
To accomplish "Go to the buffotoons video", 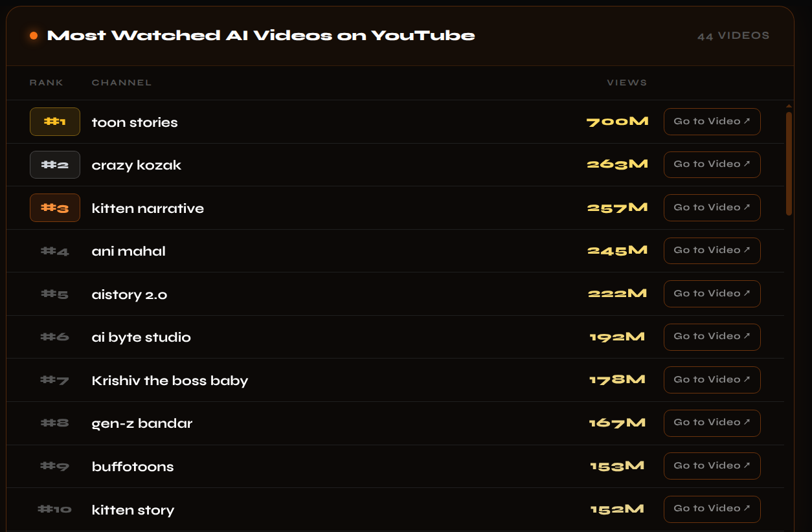I will point(712,466).
